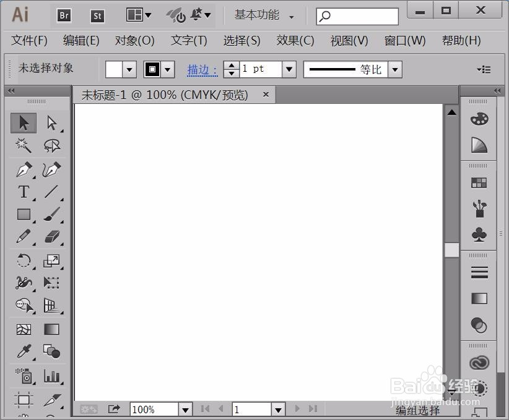Select the Selection tool (black arrow)
This screenshot has height=420, width=509.
tap(24, 123)
